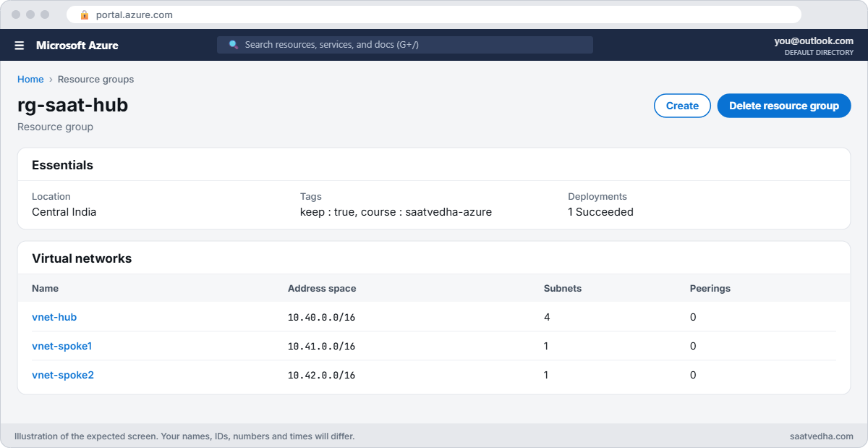This screenshot has height=448, width=868.
Task: Click the 1 Succeeded deployments value
Action: pos(600,212)
